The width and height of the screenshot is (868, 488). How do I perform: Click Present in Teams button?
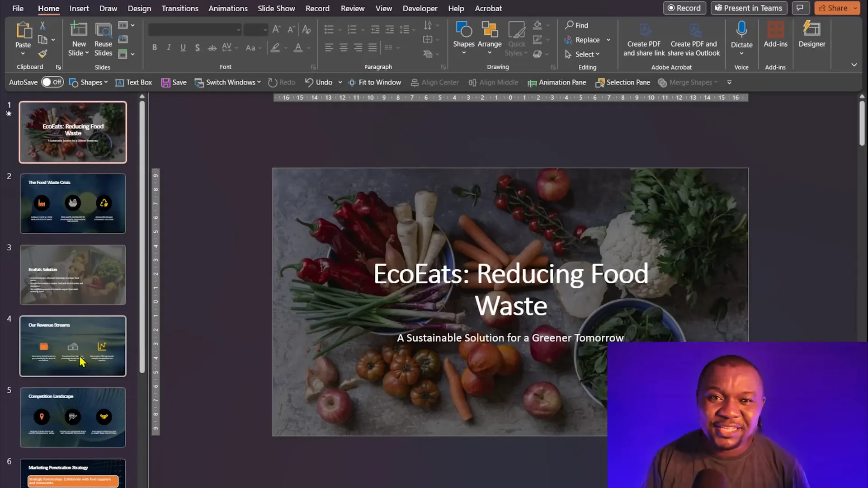point(749,8)
